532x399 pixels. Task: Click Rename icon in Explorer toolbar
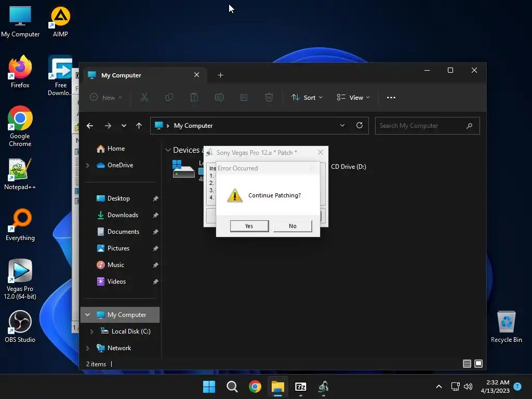pyautogui.click(x=219, y=97)
